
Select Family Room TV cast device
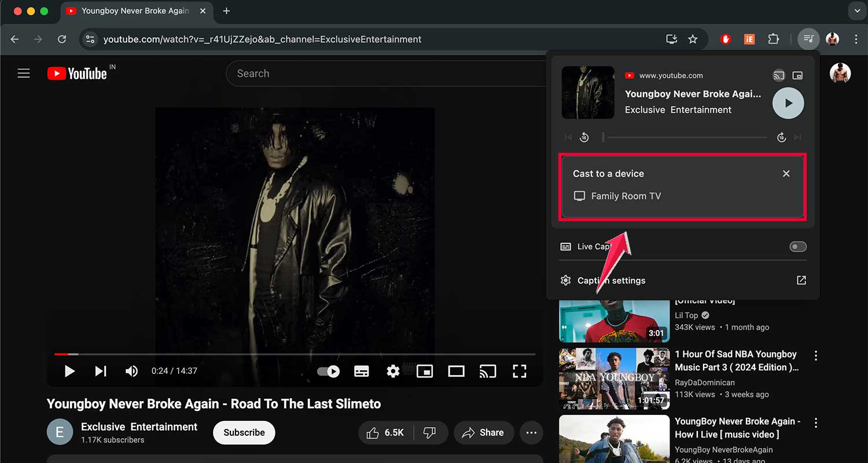click(626, 196)
